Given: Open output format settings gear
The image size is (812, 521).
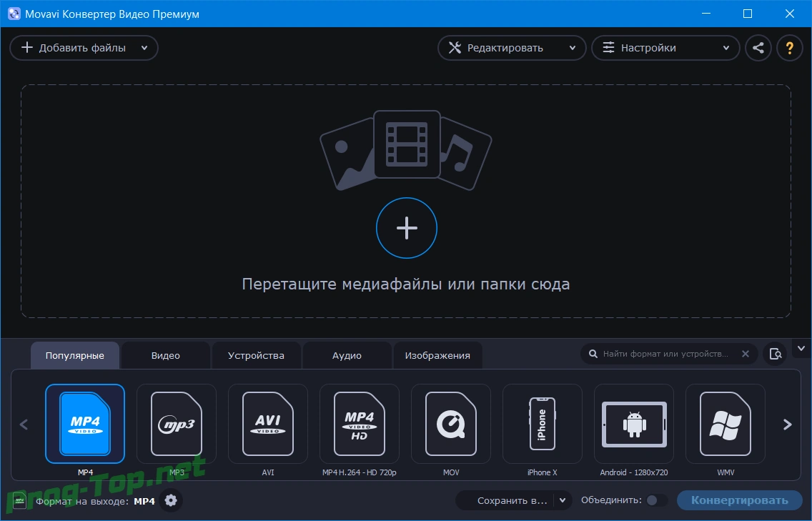Looking at the screenshot, I should [171, 500].
